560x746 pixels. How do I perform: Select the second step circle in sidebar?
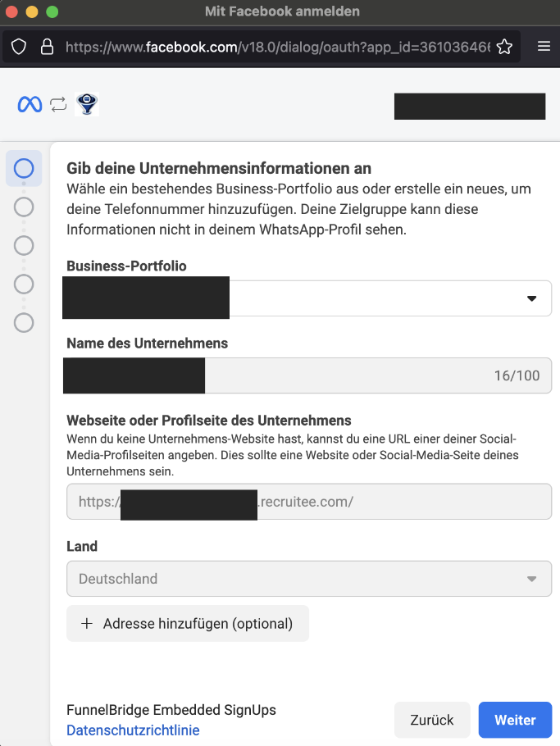(24, 207)
